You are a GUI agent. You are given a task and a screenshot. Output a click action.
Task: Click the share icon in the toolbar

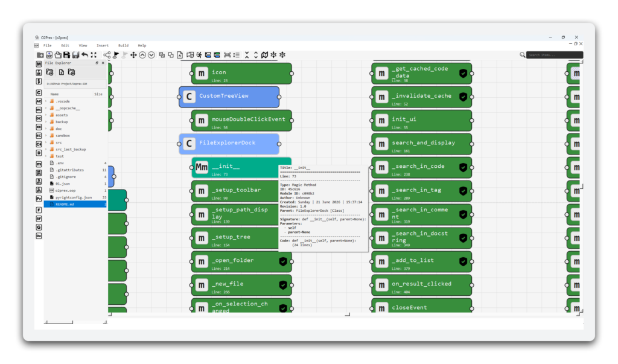[x=107, y=55]
